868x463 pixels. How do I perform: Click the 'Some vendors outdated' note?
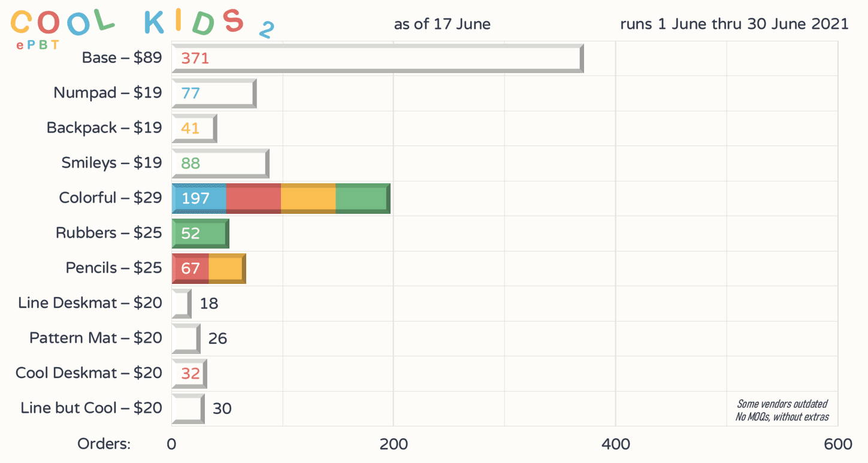[x=782, y=404]
